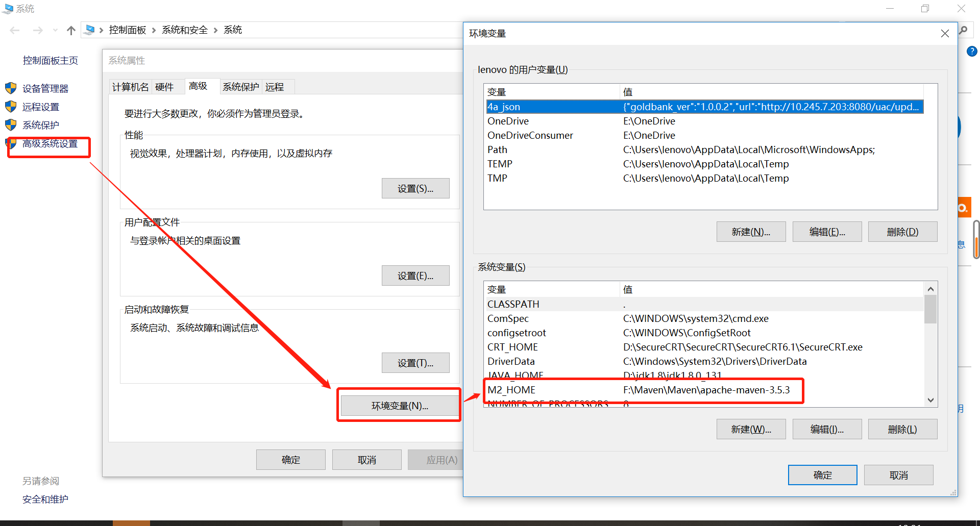Viewport: 980px width, 526px height.
Task: Open 高级系统设置 link
Action: tap(50, 144)
